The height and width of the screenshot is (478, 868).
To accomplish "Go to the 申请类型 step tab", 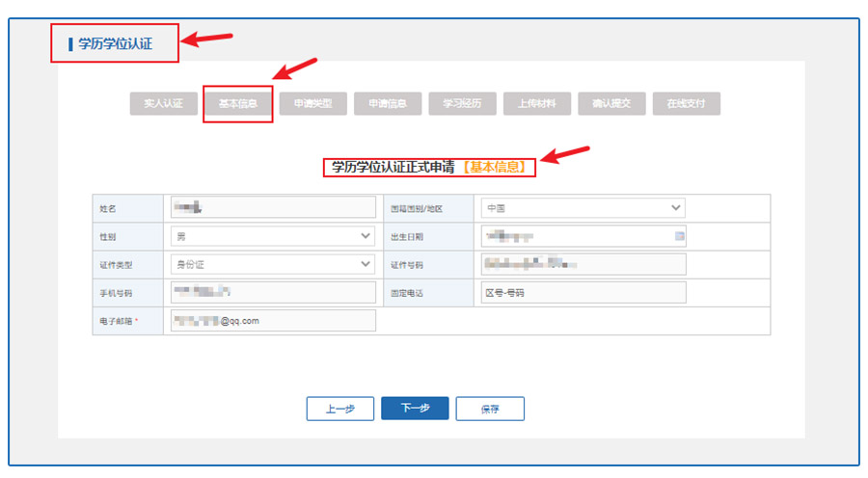I will 312,104.
